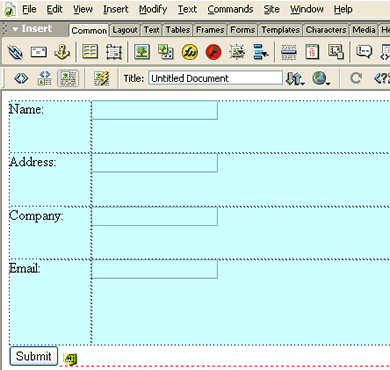
Task: Open the Edit menu
Action: click(54, 9)
